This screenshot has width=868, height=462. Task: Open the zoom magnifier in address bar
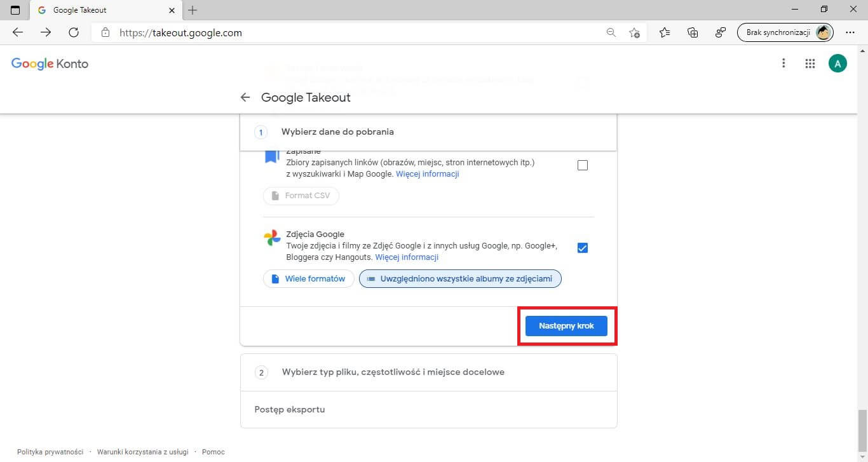coord(611,32)
